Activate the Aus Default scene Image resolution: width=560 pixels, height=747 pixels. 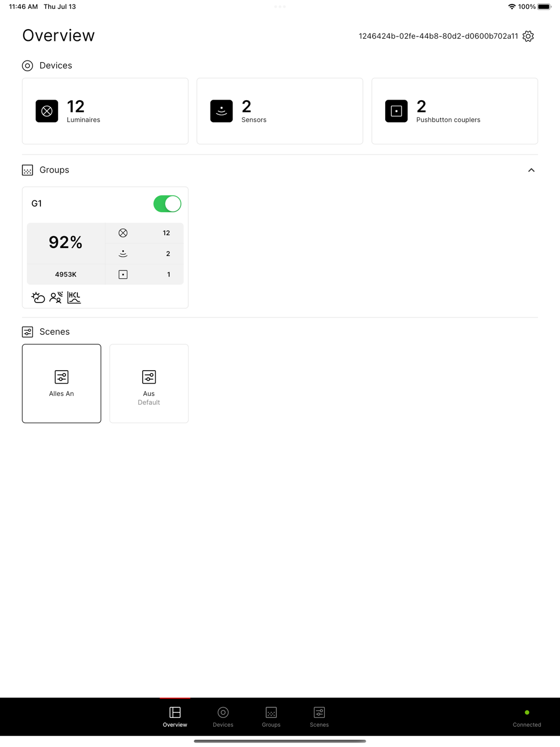(149, 384)
